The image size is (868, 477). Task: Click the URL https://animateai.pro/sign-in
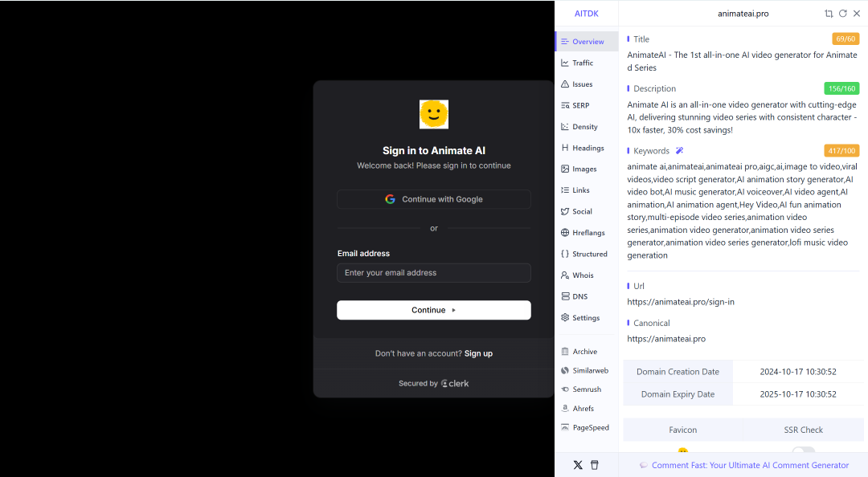[681, 302]
